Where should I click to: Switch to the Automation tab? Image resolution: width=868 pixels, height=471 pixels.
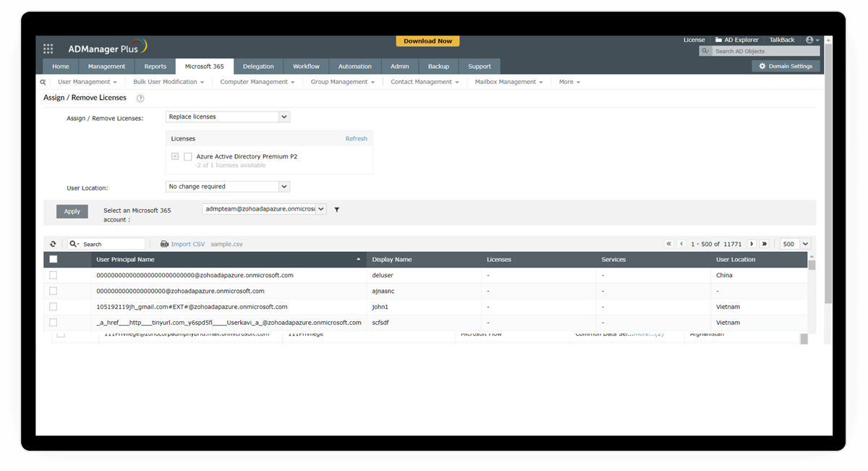(x=355, y=67)
